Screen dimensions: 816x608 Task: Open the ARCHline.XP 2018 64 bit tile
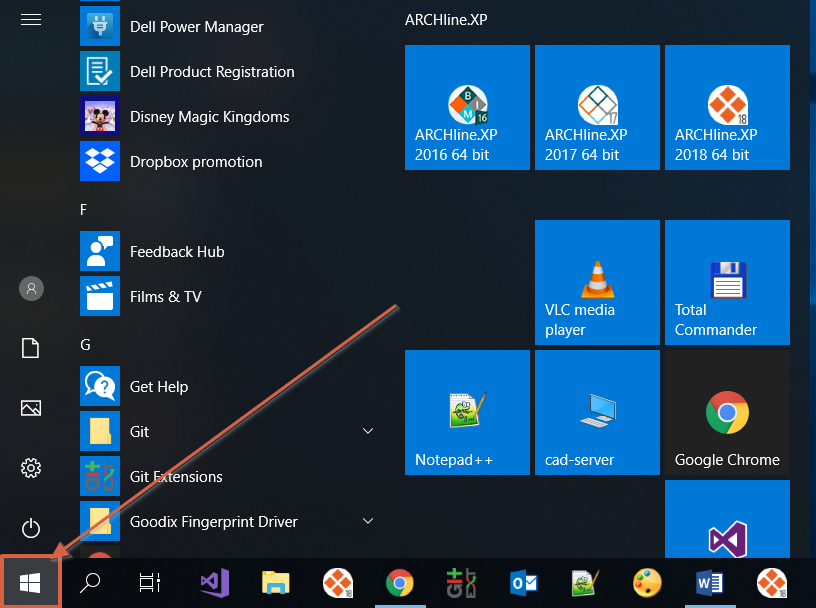click(728, 107)
